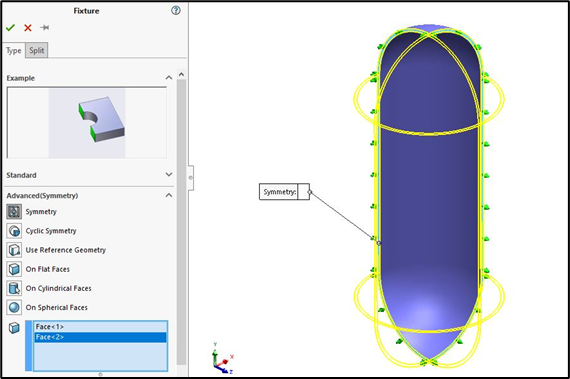Click the Use Reference Geometry label
Image resolution: width=570 pixels, height=379 pixels.
tap(65, 250)
